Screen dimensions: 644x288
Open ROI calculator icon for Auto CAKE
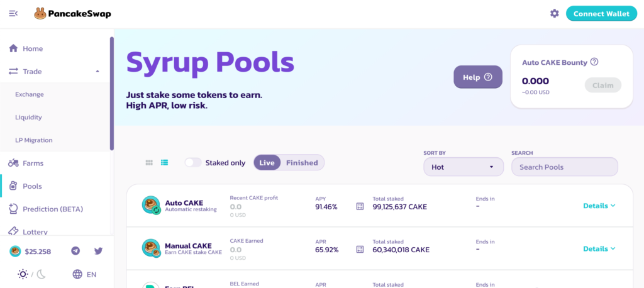pos(360,206)
